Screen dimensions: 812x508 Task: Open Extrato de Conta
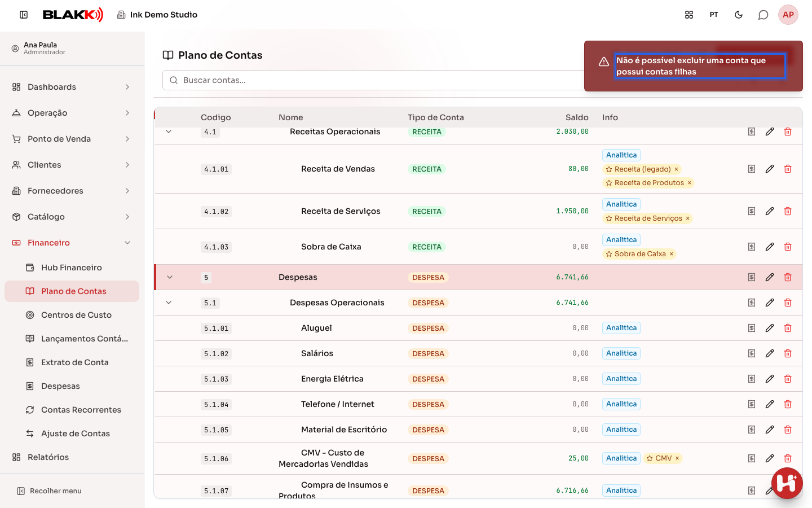[x=72, y=362]
